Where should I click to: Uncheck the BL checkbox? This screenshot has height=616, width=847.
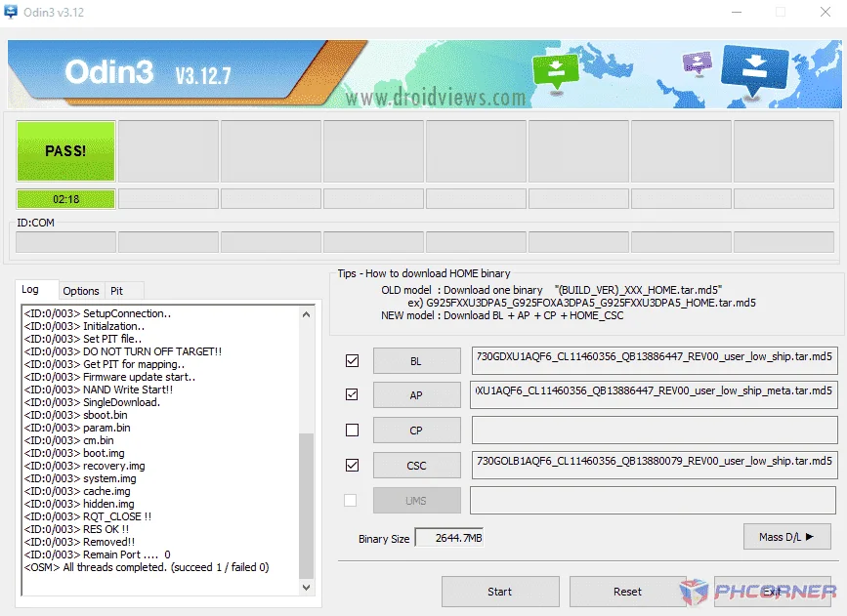click(x=353, y=360)
